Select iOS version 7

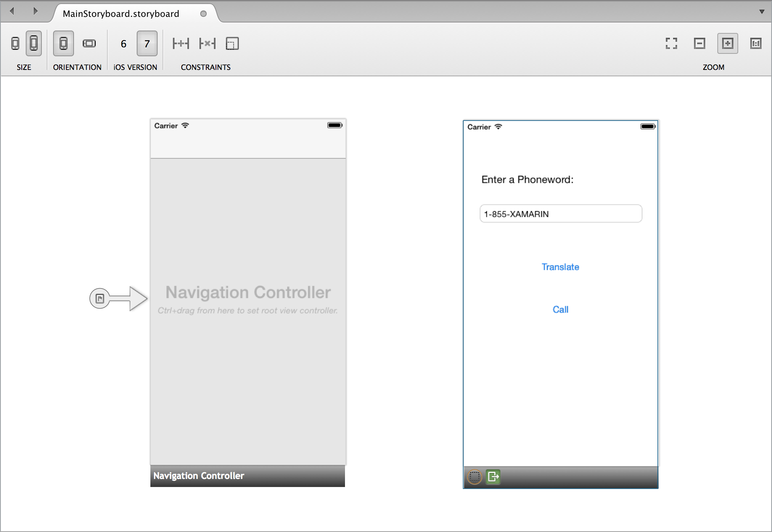(147, 44)
